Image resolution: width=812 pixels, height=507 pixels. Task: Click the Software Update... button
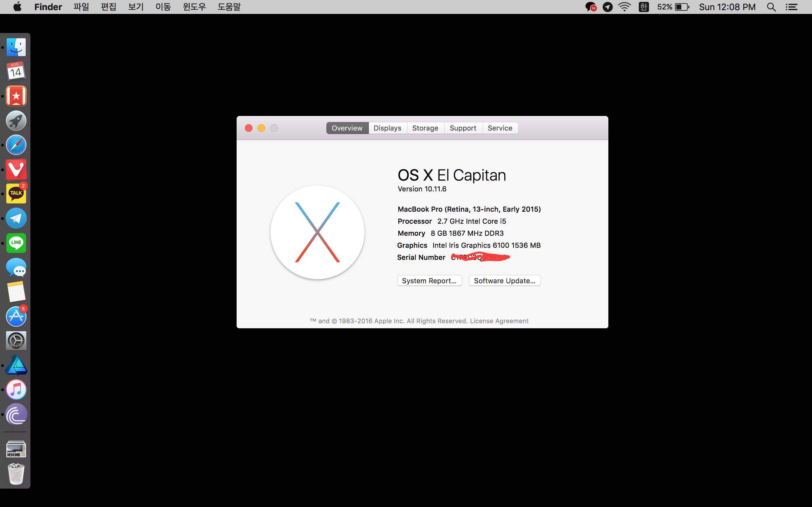point(504,281)
